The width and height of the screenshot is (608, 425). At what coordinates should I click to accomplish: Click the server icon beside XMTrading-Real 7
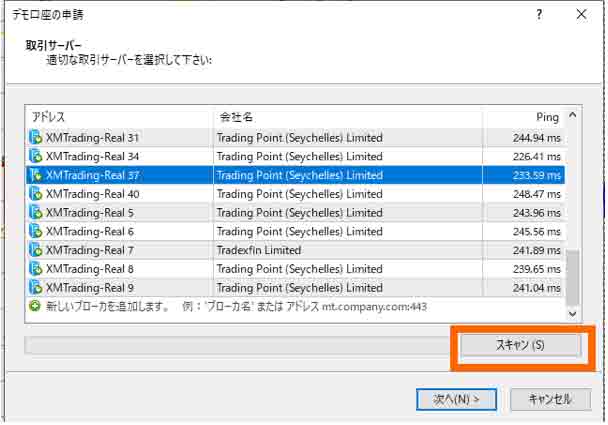click(36, 250)
